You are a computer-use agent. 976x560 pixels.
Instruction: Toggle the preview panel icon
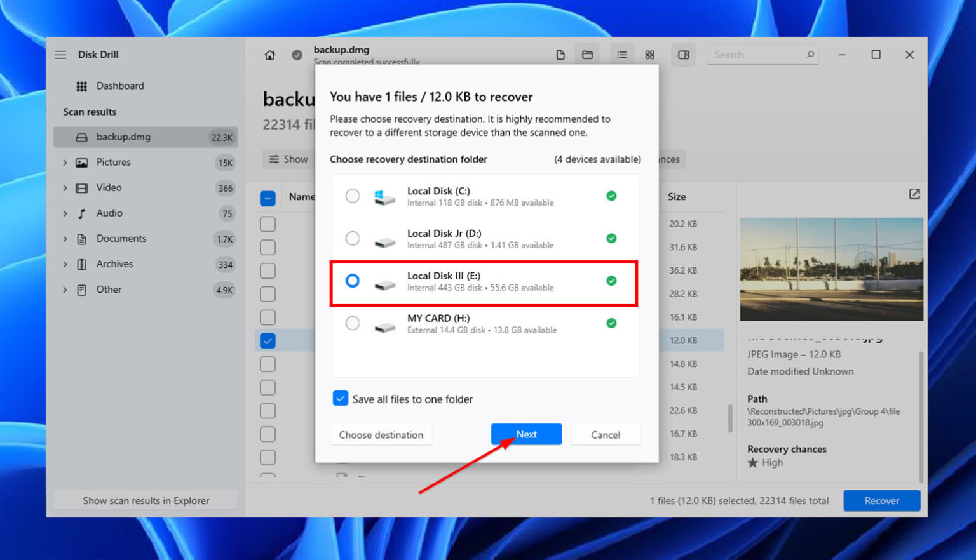tap(684, 55)
